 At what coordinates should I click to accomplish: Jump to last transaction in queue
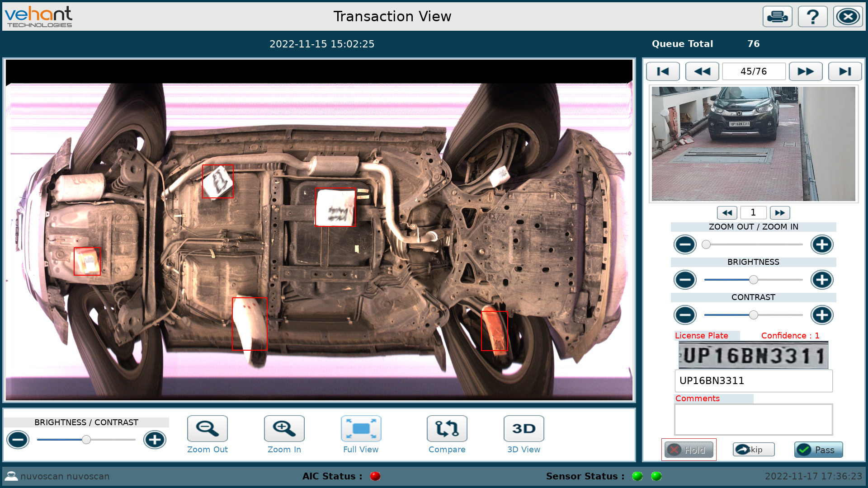point(844,71)
